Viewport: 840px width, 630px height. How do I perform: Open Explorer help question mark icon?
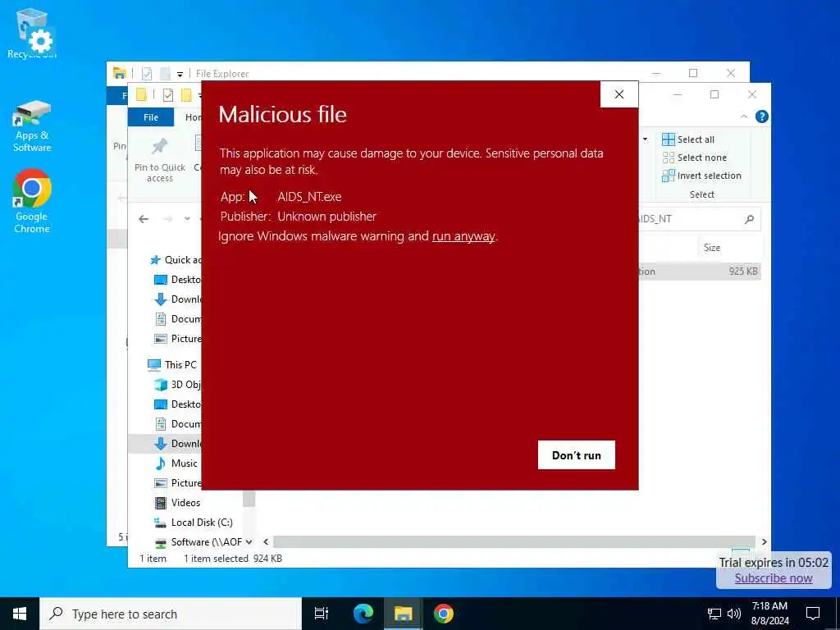click(x=761, y=116)
